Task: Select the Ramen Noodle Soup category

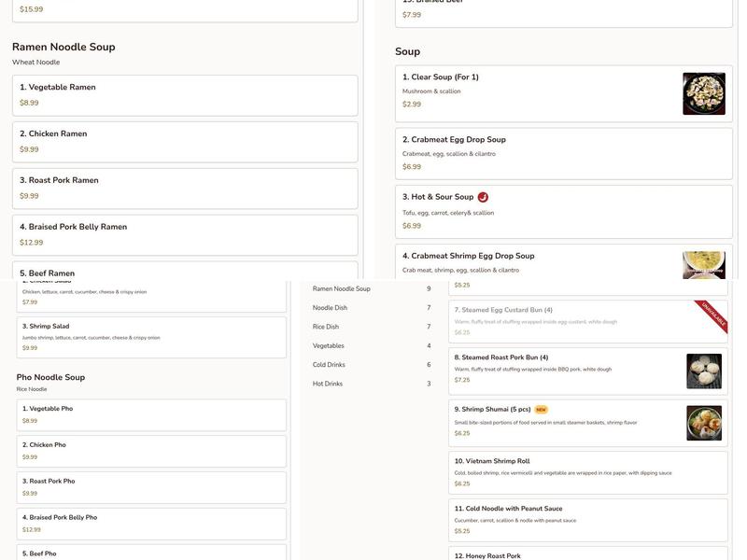Action: [x=342, y=289]
